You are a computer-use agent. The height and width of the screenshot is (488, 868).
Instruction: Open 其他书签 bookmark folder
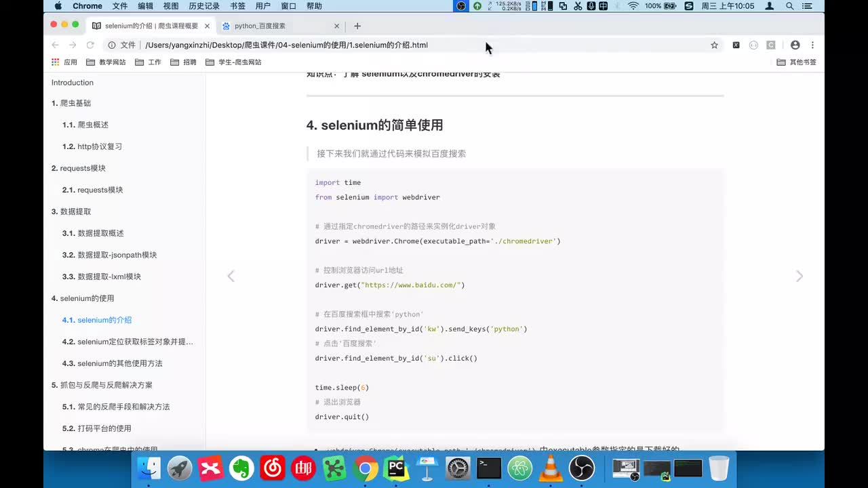point(796,62)
